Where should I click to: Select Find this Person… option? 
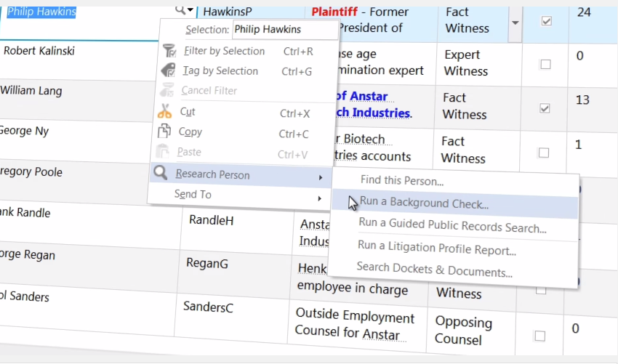click(401, 180)
